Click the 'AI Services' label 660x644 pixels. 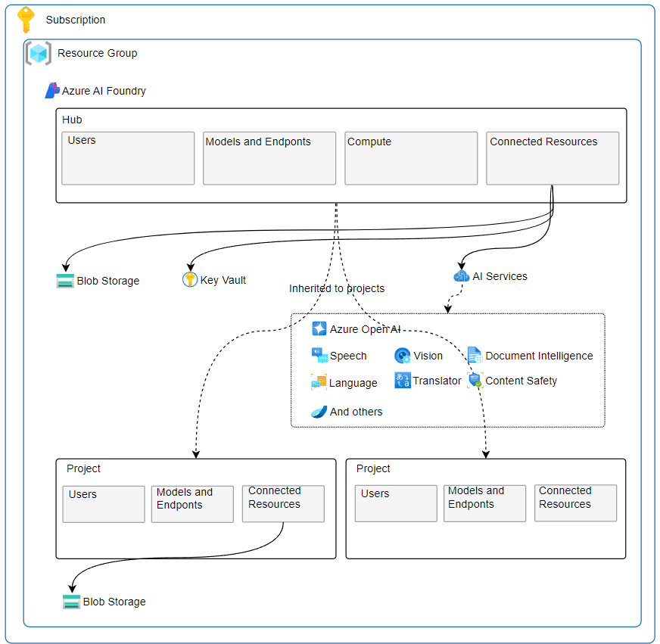point(500,276)
